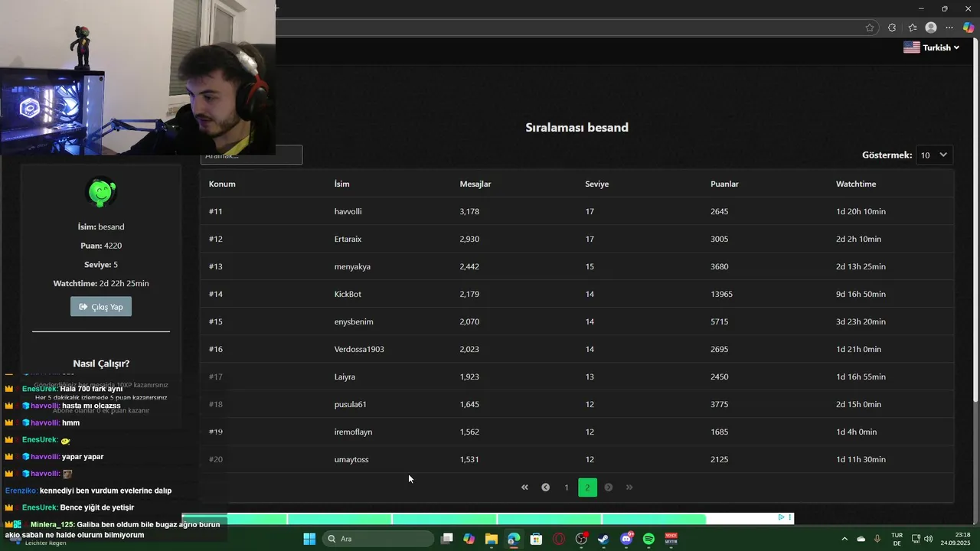Open File Explorer from the taskbar

[x=492, y=539]
